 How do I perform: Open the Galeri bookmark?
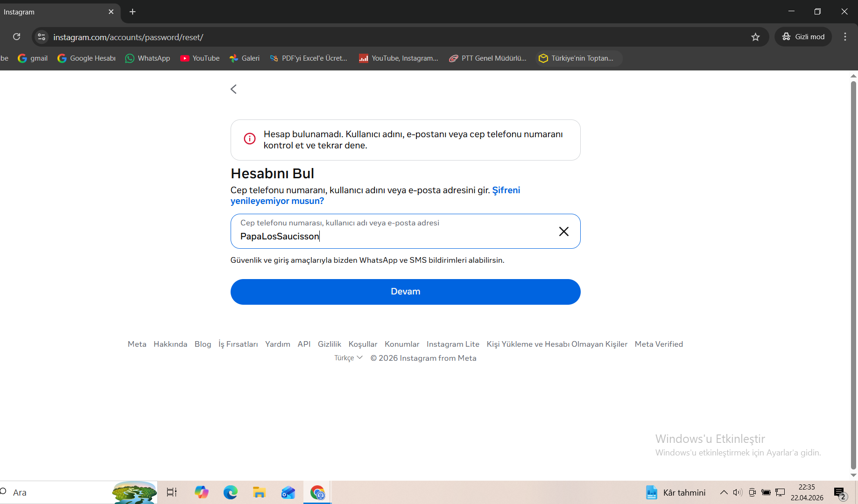click(245, 58)
